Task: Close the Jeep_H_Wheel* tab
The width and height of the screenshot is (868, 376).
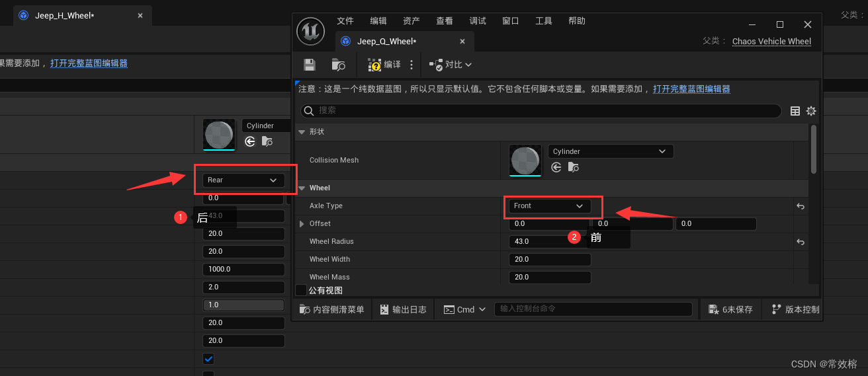Action: [140, 15]
